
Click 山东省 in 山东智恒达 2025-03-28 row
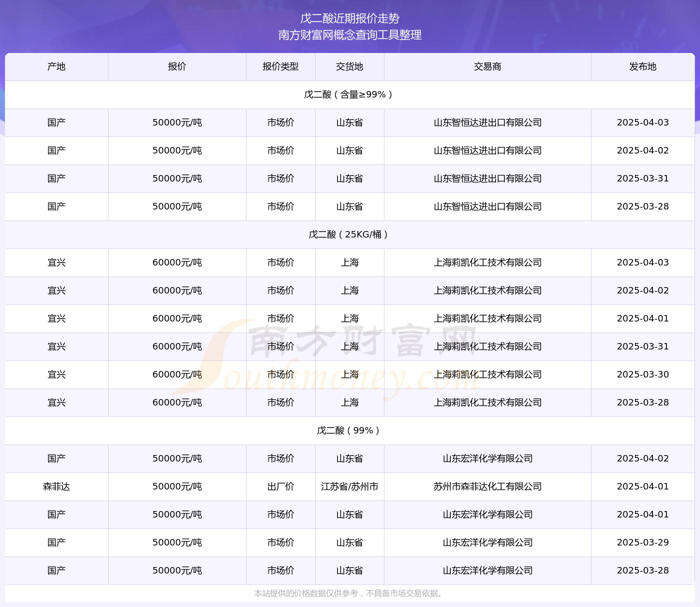(349, 206)
